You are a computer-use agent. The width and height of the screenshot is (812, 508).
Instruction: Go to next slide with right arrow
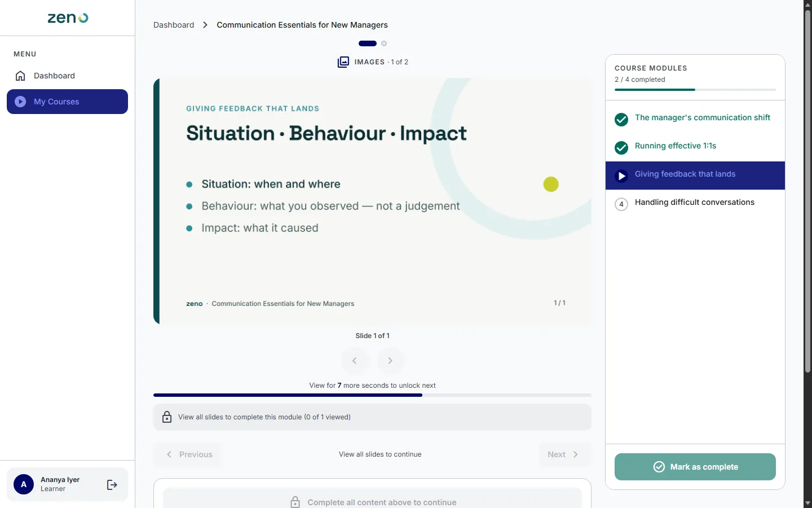coord(390,361)
